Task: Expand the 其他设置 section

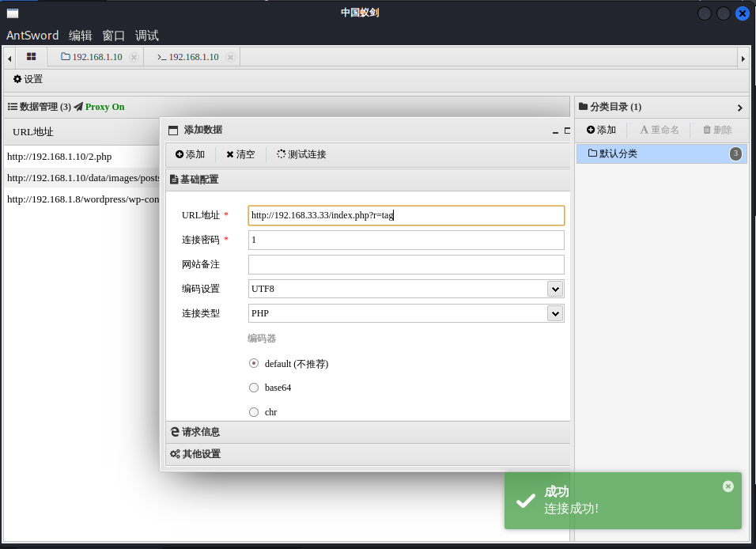Action: coord(368,454)
